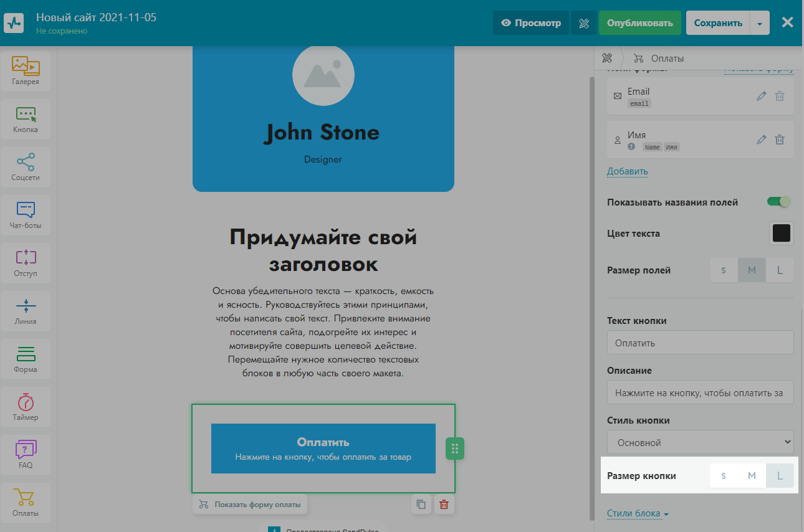This screenshot has height=532, width=804.
Task: Set Размер полей to S
Action: [724, 270]
